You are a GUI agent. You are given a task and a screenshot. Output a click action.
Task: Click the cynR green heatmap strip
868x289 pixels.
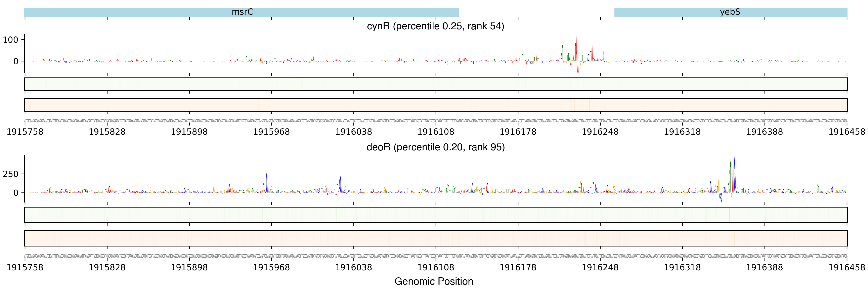[x=435, y=84]
